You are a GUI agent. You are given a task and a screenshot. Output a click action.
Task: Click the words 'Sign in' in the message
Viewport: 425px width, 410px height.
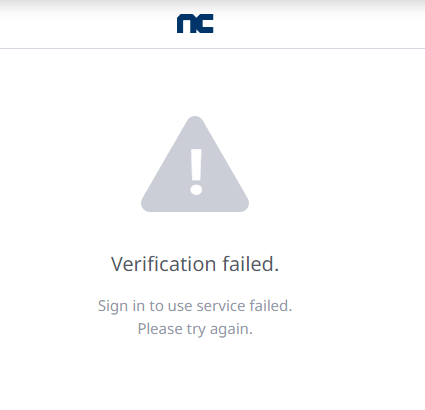121,306
